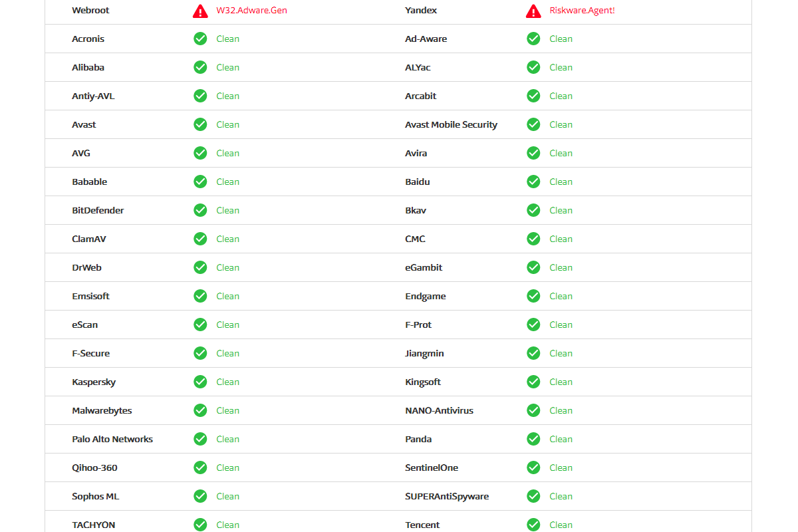Click the green checkmark next to Kaspersky

click(200, 382)
